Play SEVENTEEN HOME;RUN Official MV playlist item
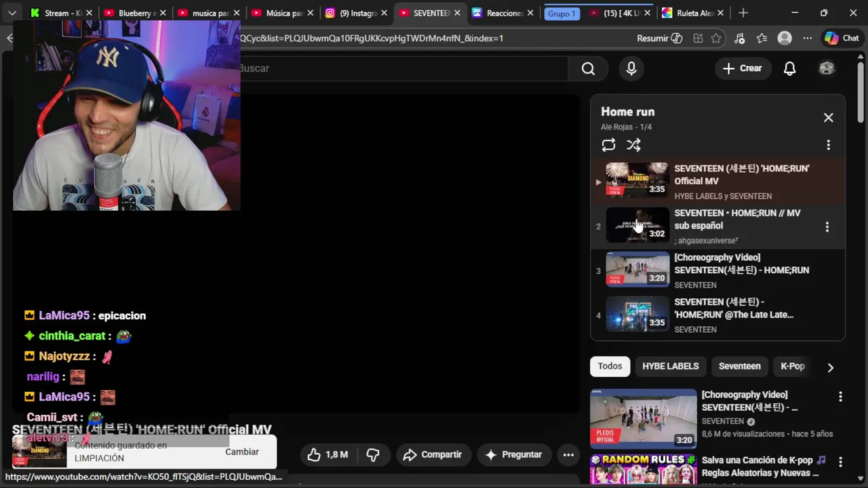The width and height of the screenshot is (868, 488). 717,181
